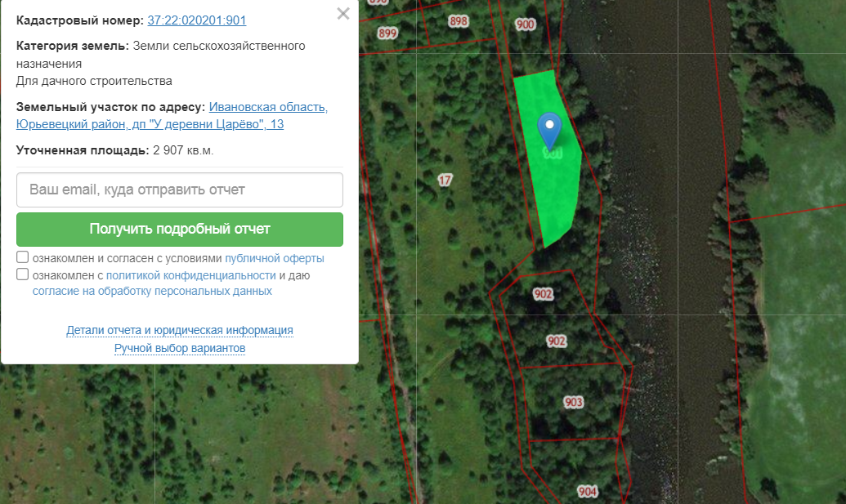Focus the email input field
846x504 pixels.
[180, 190]
